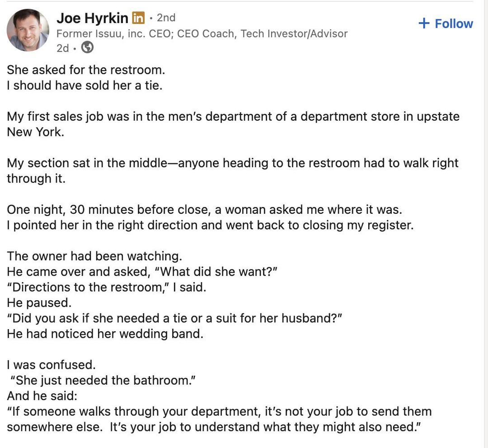This screenshot has width=488, height=448.
Task: Click the Joe Hyrkin name link
Action: coord(92,18)
